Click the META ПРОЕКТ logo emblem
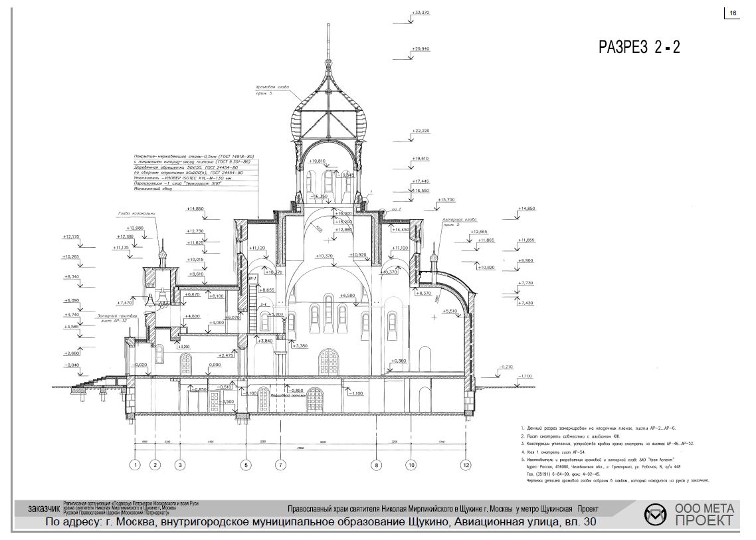 point(656,515)
